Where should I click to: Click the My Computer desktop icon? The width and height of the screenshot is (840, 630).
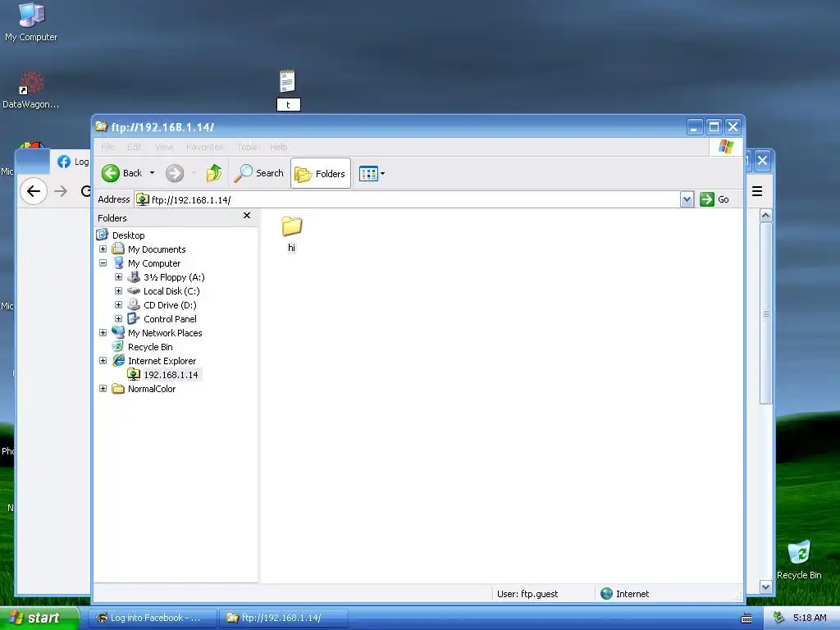pos(31,22)
